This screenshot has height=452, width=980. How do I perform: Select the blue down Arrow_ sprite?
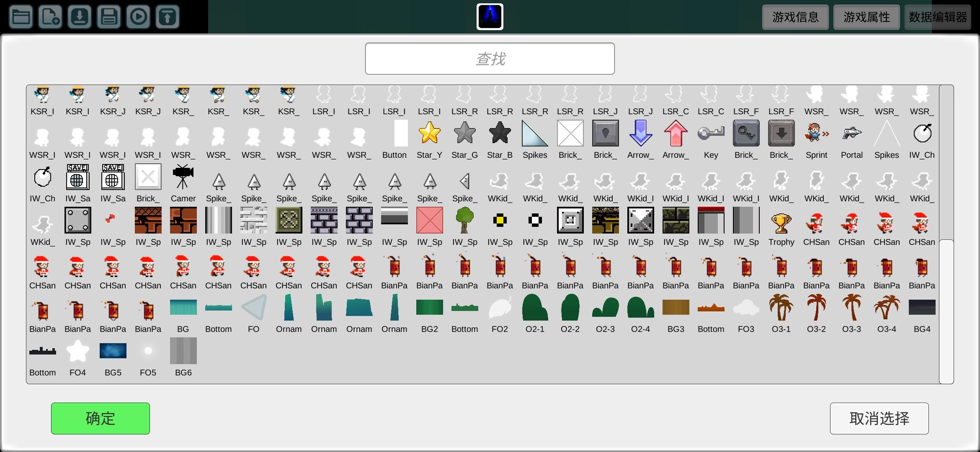(x=641, y=133)
